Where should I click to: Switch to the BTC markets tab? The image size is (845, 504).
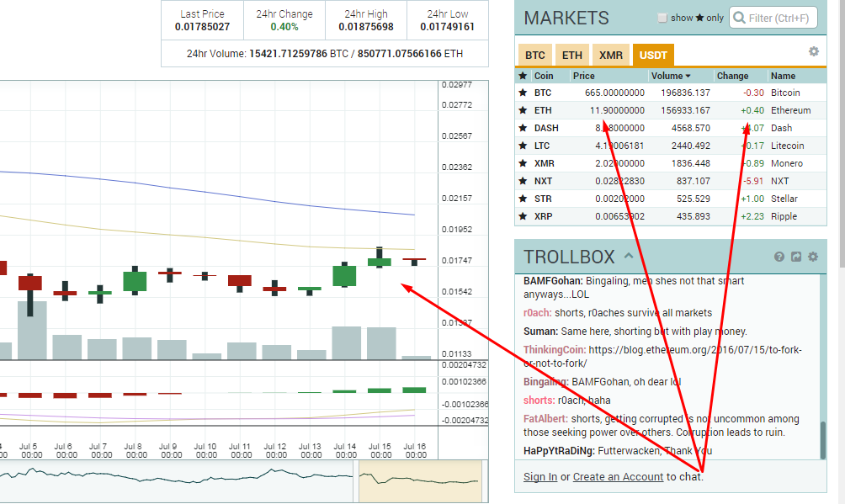[534, 56]
